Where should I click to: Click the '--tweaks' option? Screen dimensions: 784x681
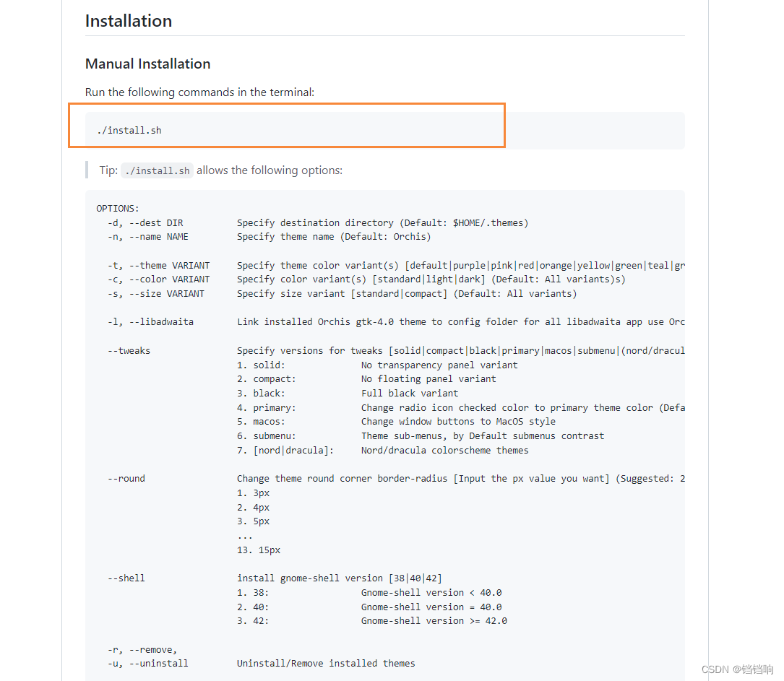(129, 351)
